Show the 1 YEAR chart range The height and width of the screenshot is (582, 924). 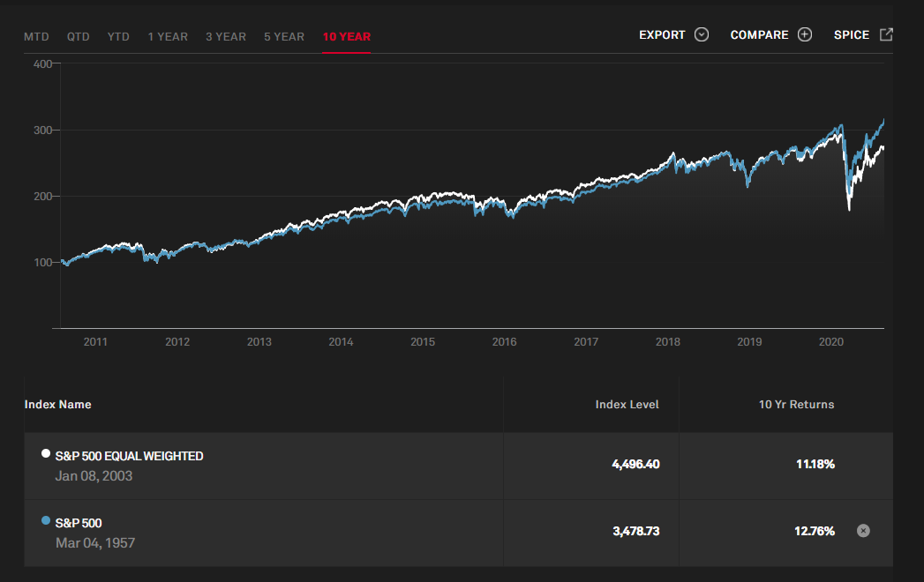168,37
